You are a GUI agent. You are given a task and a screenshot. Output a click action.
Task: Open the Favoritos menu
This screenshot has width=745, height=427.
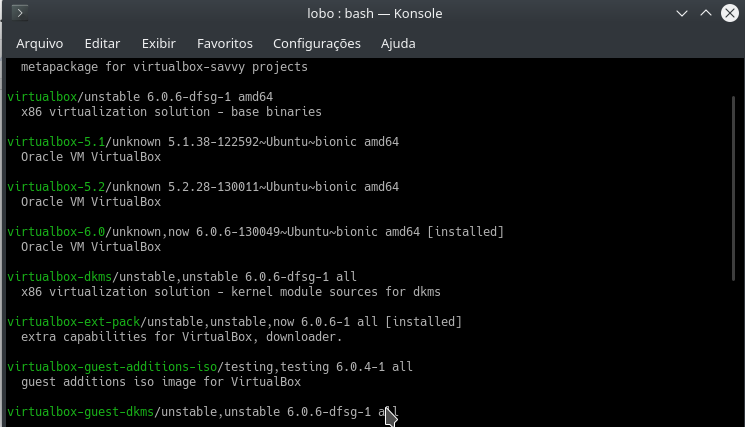pyautogui.click(x=225, y=43)
